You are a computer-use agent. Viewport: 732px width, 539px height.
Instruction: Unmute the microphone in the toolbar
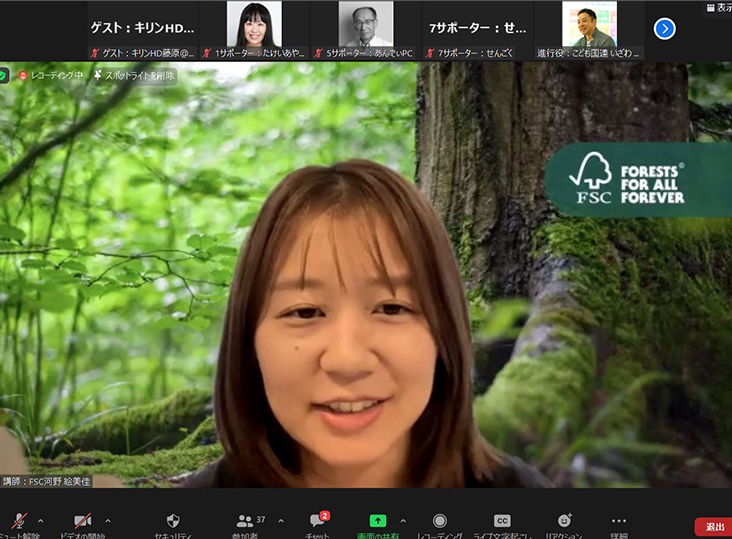(19, 521)
